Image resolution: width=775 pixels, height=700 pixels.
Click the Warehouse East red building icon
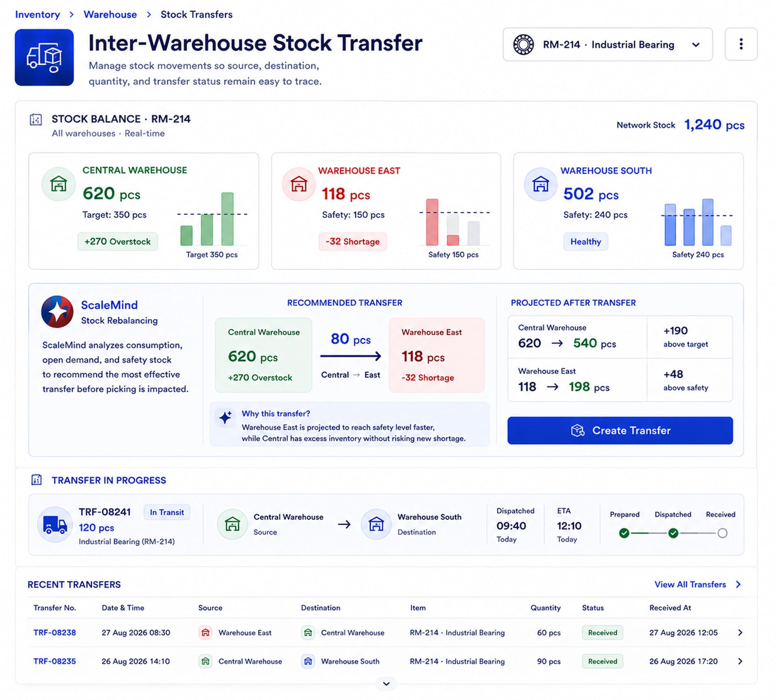(x=299, y=184)
